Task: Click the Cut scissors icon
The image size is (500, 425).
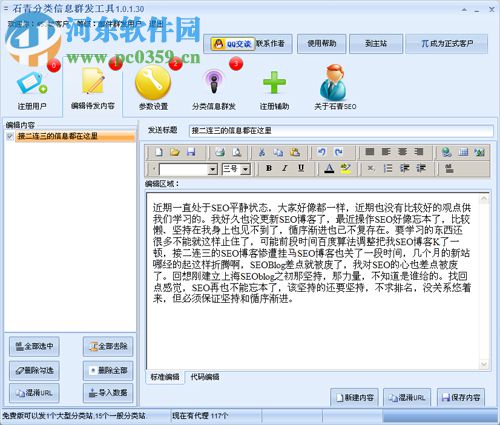Action: [262, 152]
